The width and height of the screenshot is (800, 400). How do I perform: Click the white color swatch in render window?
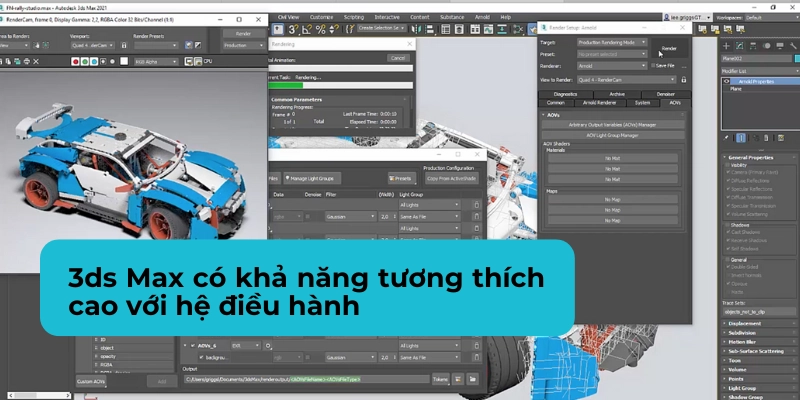(124, 61)
